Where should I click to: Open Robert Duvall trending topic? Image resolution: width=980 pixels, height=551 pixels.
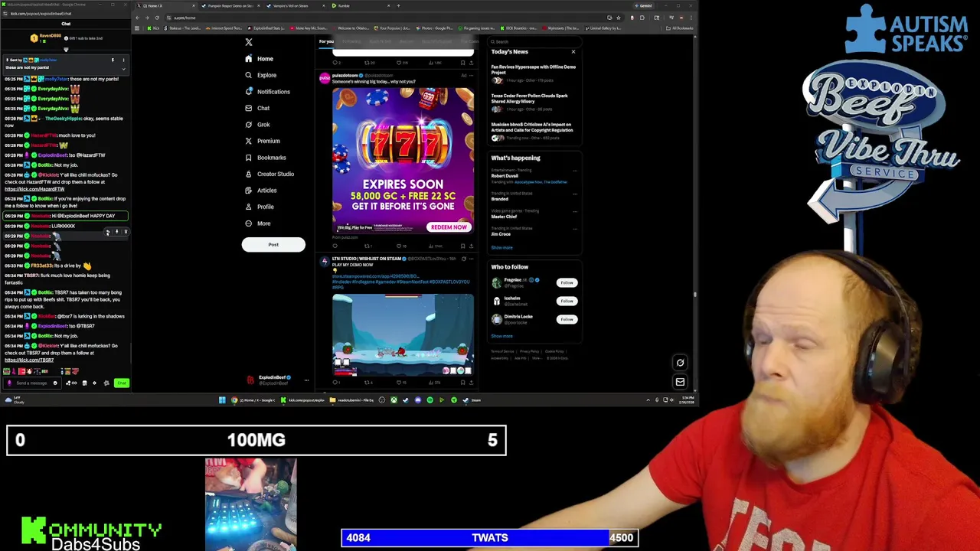(505, 176)
